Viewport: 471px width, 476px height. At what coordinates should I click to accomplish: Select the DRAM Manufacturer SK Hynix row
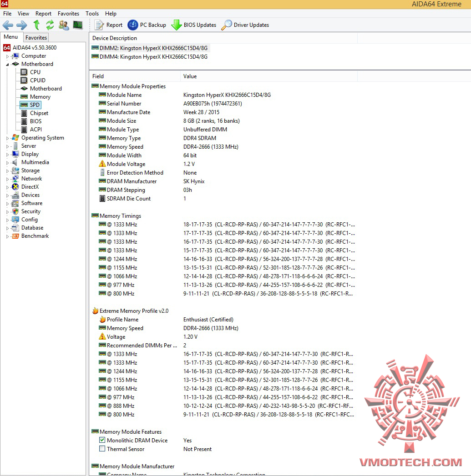click(223, 181)
